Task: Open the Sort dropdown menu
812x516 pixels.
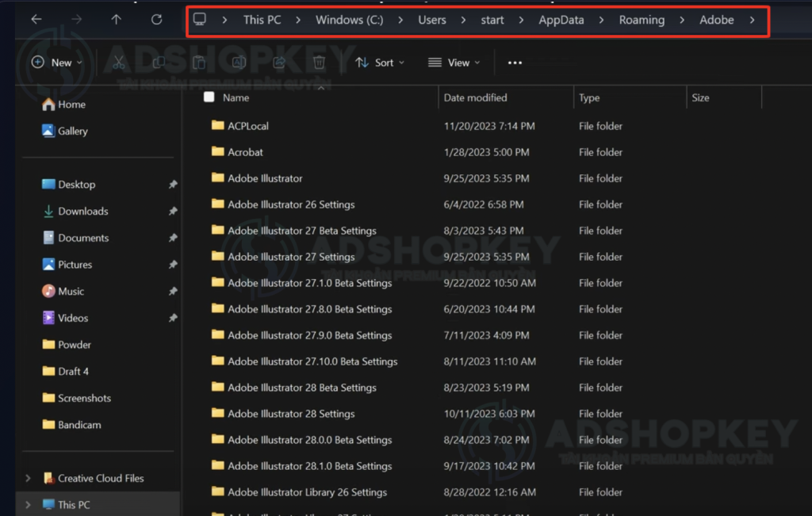Action: [x=380, y=63]
